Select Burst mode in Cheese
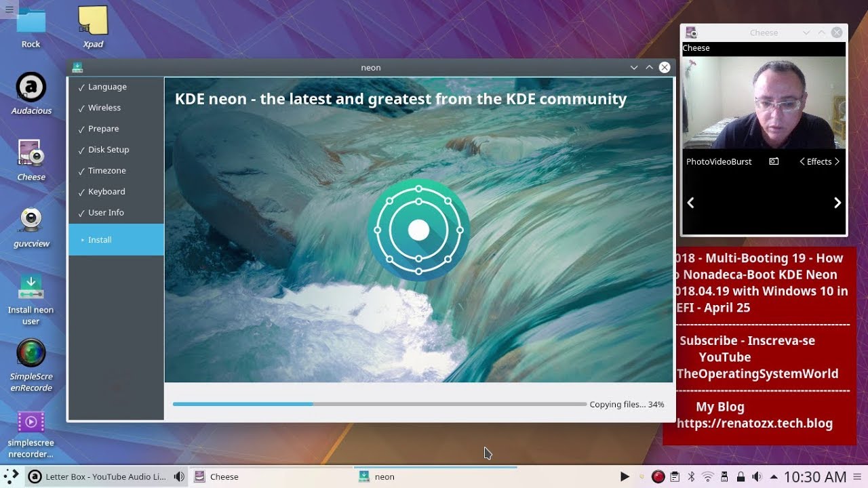This screenshot has width=868, height=488. pyautogui.click(x=741, y=162)
